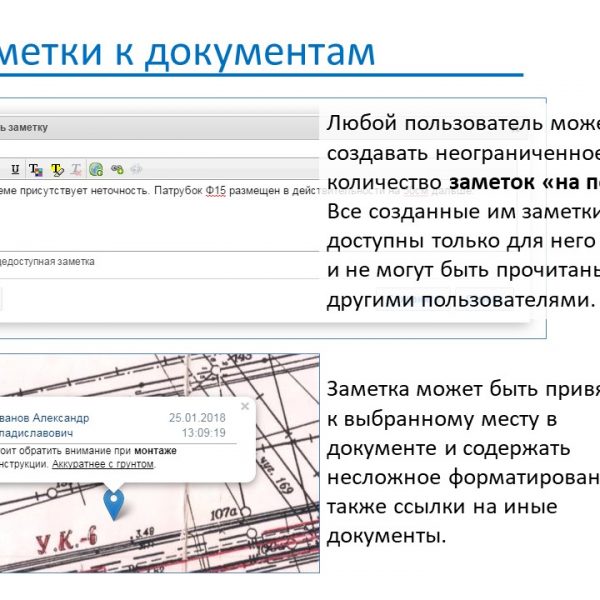600x600 pixels.
Task: Select the blue location pin marker
Action: (x=114, y=503)
